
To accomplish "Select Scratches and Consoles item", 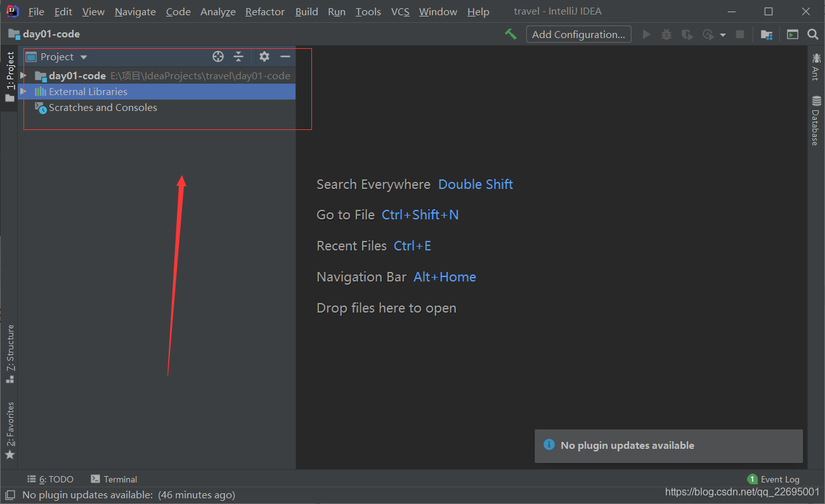I will (x=103, y=108).
